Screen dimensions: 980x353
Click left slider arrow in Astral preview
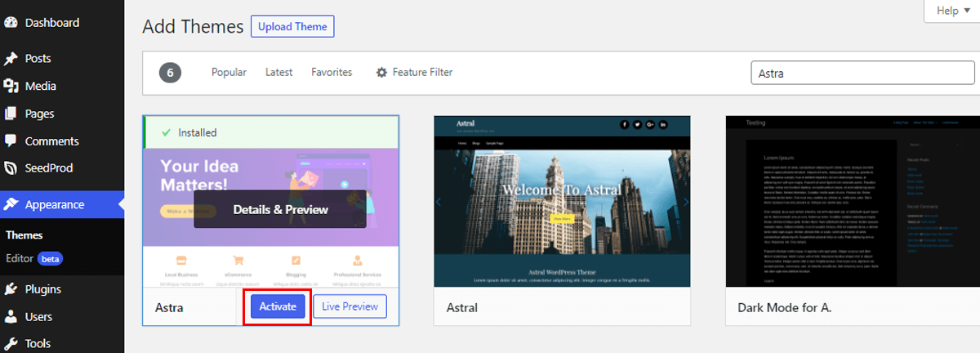click(439, 202)
